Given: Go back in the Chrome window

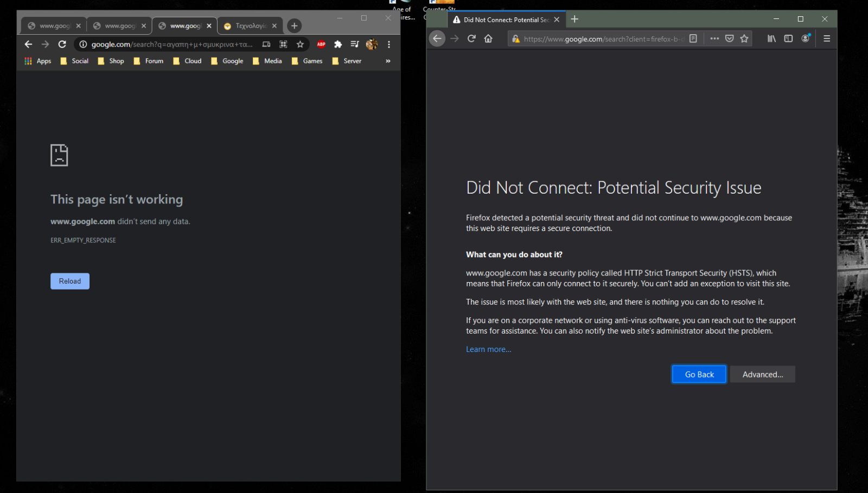Looking at the screenshot, I should 28,44.
